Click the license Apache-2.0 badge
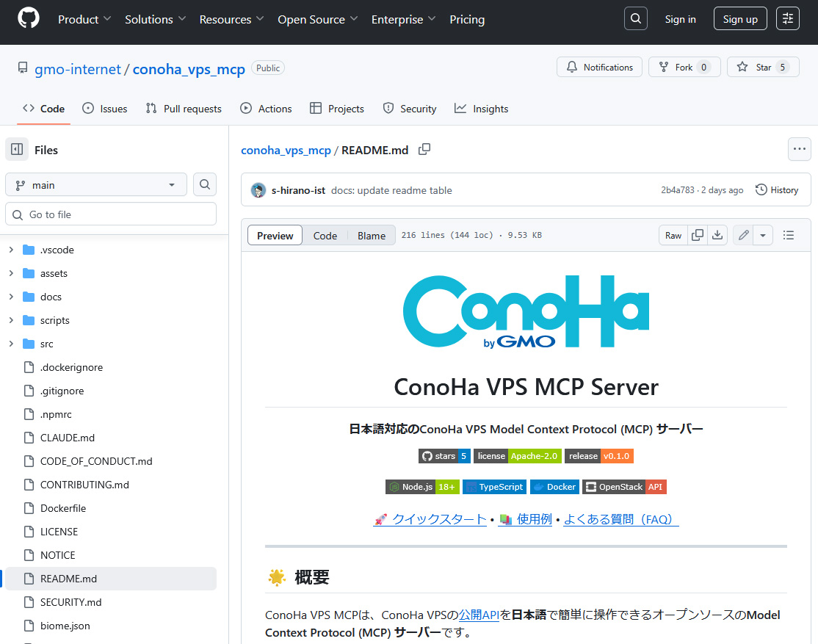This screenshot has width=818, height=644. point(517,456)
